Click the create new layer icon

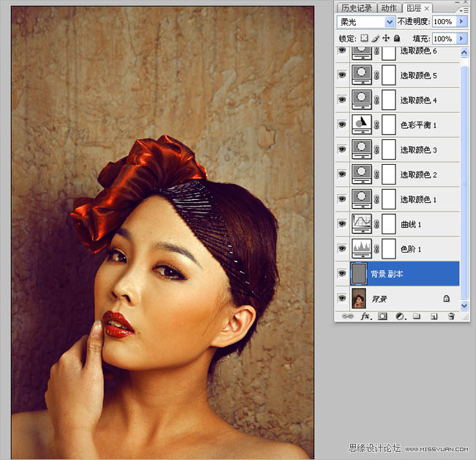point(434,316)
